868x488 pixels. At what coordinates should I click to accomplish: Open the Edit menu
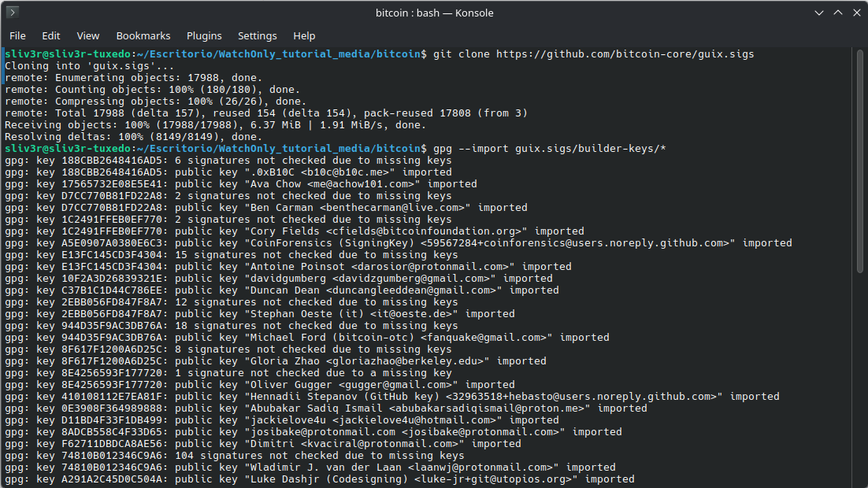(51, 36)
